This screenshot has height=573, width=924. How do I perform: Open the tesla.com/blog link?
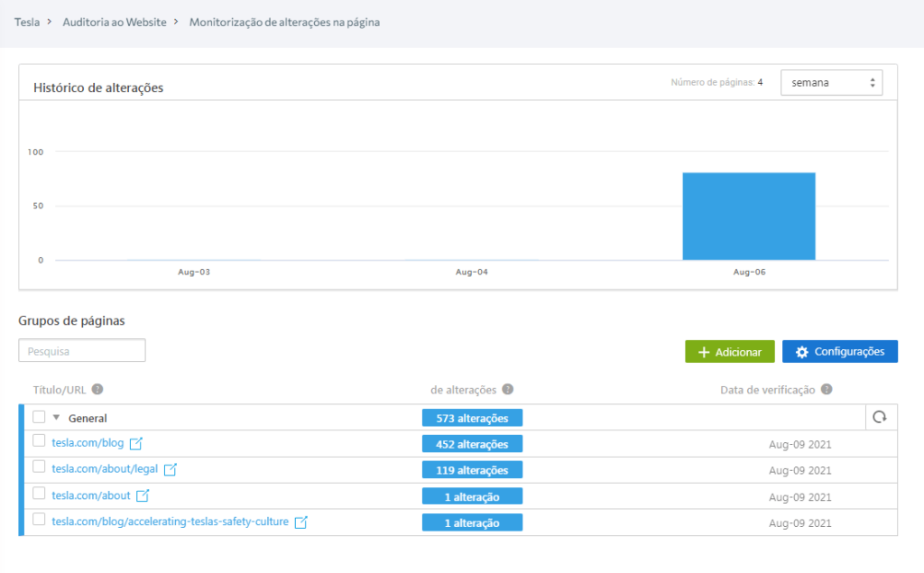[x=88, y=443]
